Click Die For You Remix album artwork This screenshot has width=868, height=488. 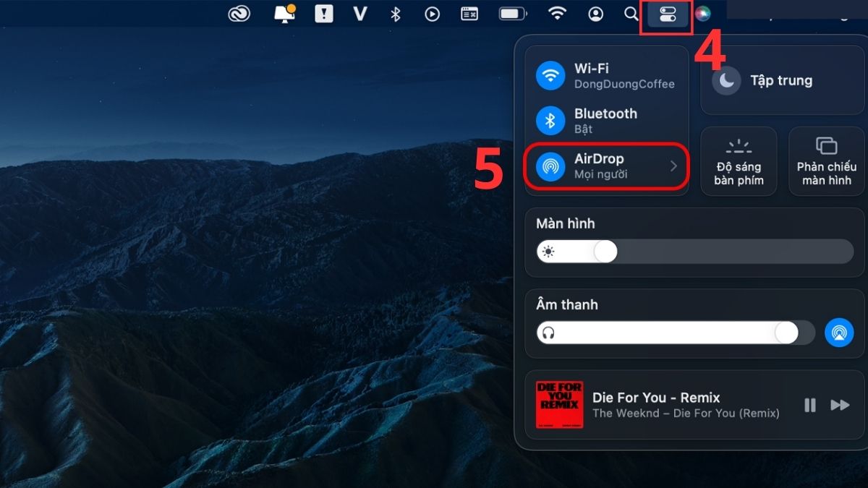point(560,405)
